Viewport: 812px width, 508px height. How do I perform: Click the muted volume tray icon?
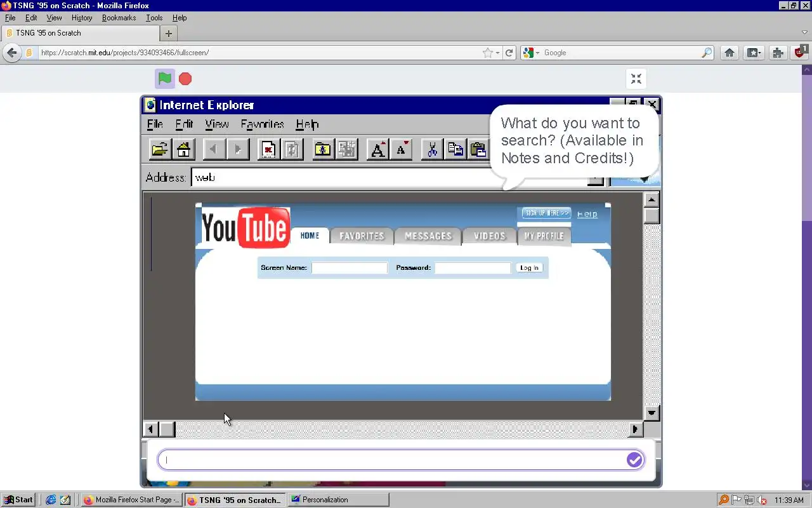pos(762,500)
